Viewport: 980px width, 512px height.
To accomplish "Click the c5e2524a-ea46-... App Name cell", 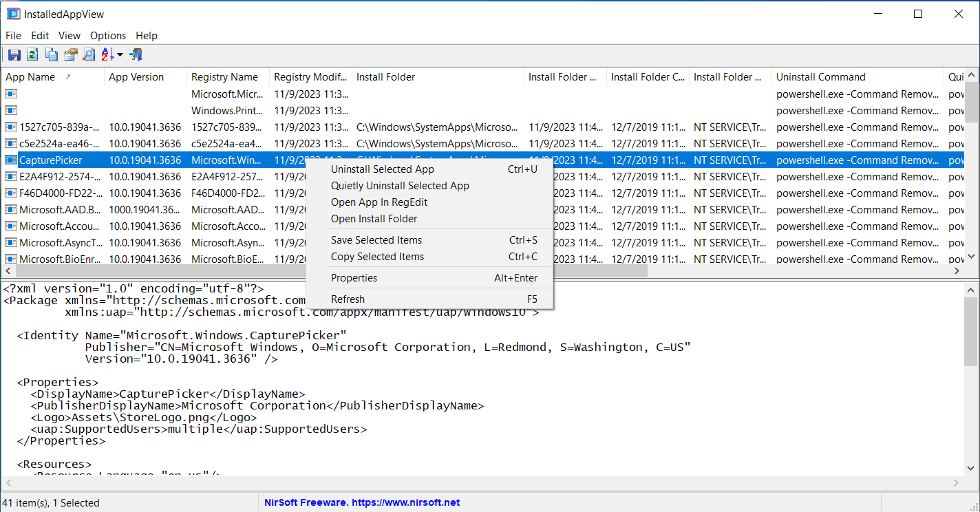I will pyautogui.click(x=59, y=144).
